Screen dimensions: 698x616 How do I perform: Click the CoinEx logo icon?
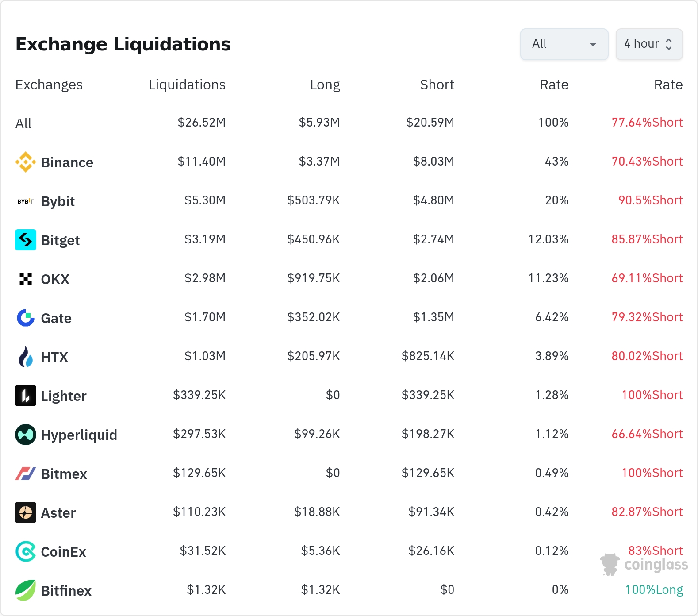point(26,551)
